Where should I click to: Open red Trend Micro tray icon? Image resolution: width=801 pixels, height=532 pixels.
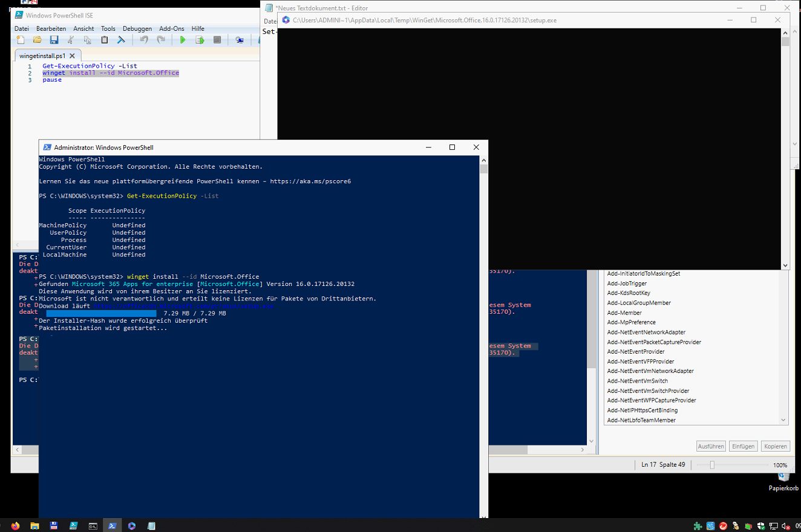(723, 526)
